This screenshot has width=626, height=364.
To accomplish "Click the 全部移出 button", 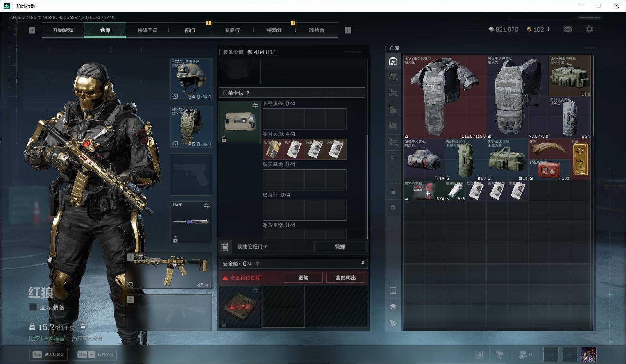I will (345, 278).
